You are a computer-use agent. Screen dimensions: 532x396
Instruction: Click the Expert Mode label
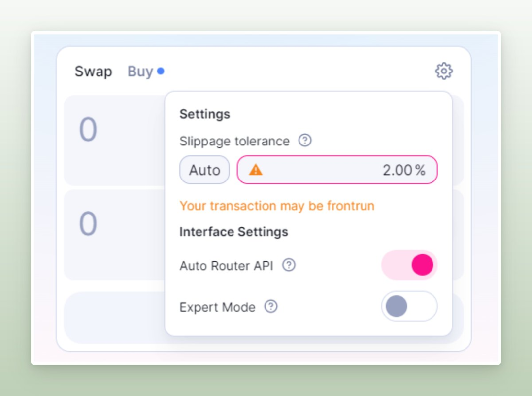click(x=217, y=307)
